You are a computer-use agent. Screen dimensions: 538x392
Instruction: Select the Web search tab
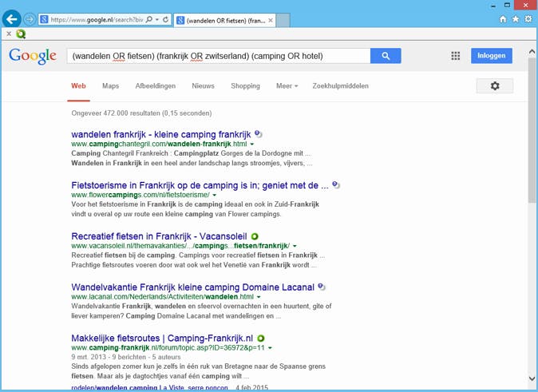78,85
